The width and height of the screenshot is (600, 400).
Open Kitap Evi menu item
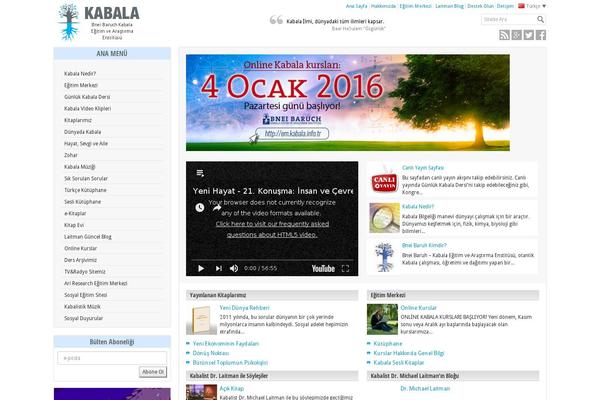[x=74, y=225]
